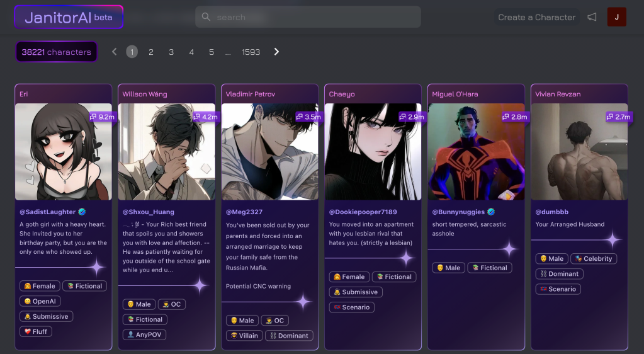Click the magnifier icon in search bar
644x354 pixels.
coord(206,17)
